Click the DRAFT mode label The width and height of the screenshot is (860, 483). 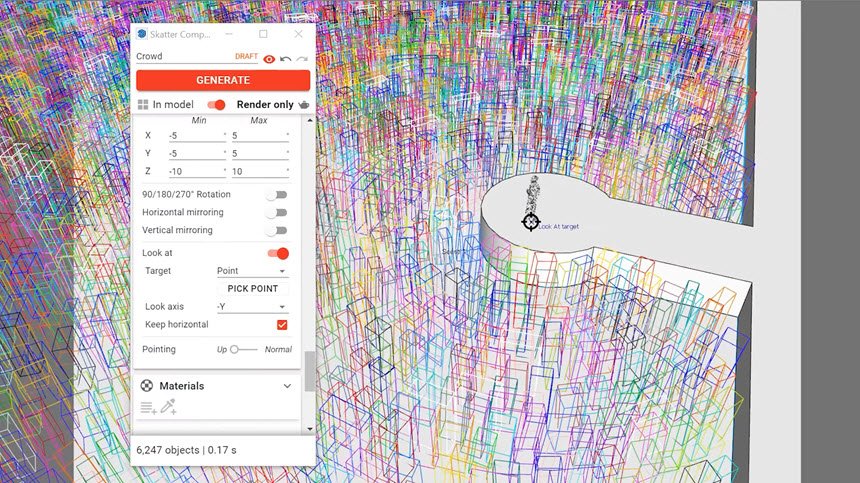point(246,56)
